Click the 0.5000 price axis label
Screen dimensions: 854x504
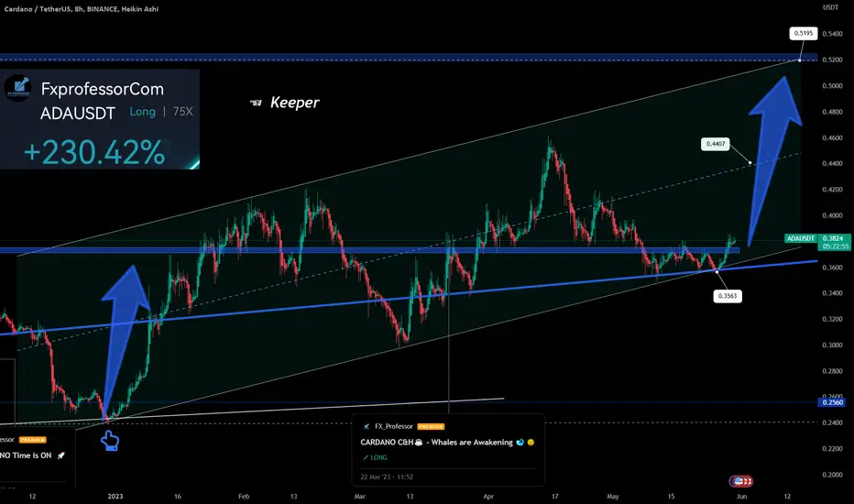coord(832,85)
